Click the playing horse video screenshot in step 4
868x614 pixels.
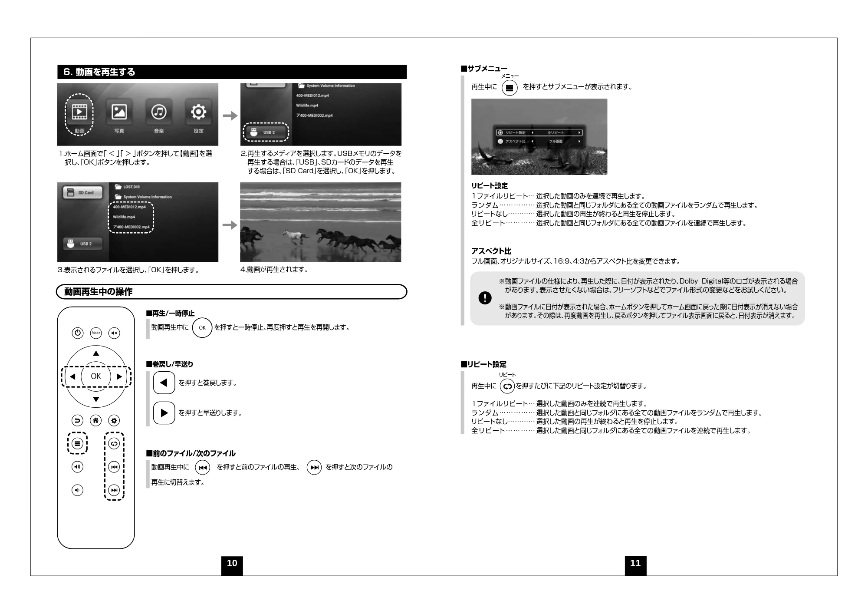click(x=320, y=222)
